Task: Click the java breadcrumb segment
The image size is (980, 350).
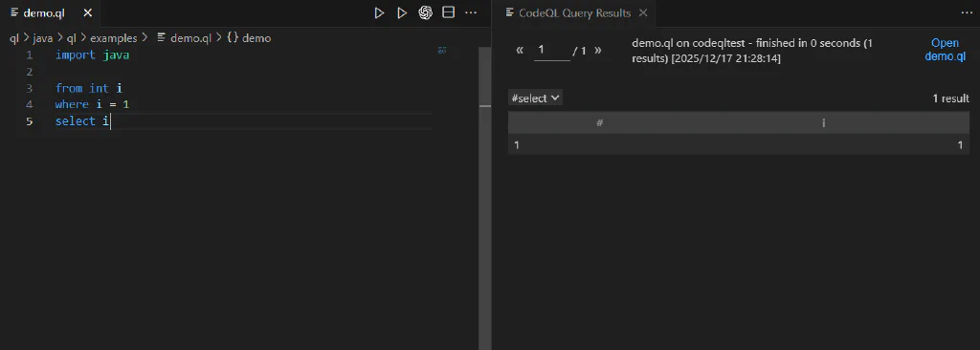Action: 43,38
